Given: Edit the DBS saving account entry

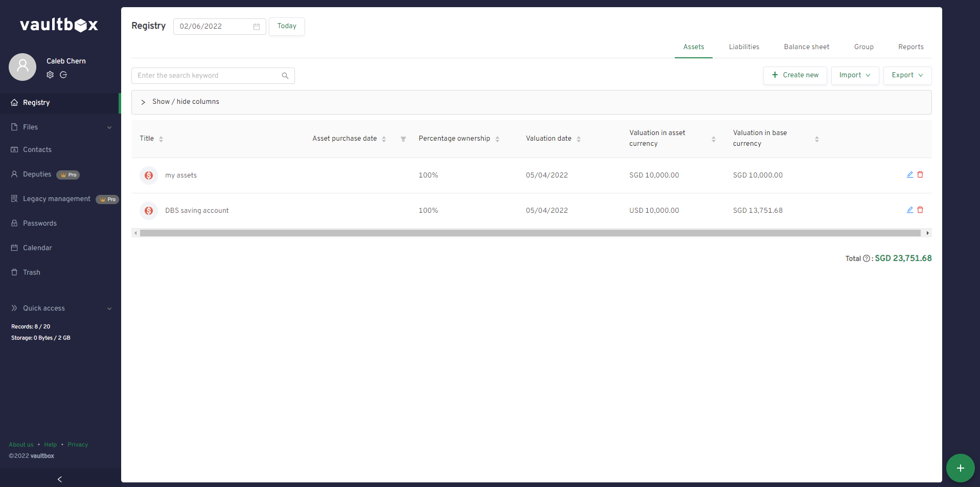Looking at the screenshot, I should click(909, 210).
